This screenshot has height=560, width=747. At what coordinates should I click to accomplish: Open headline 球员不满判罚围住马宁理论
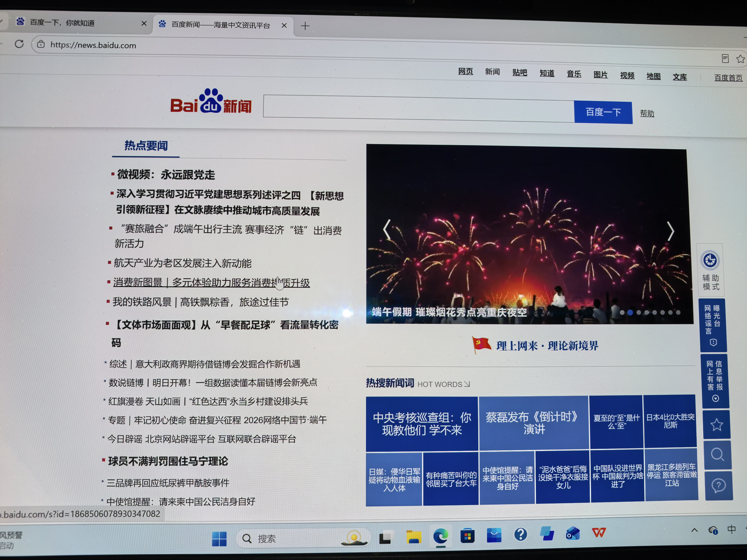(x=168, y=461)
